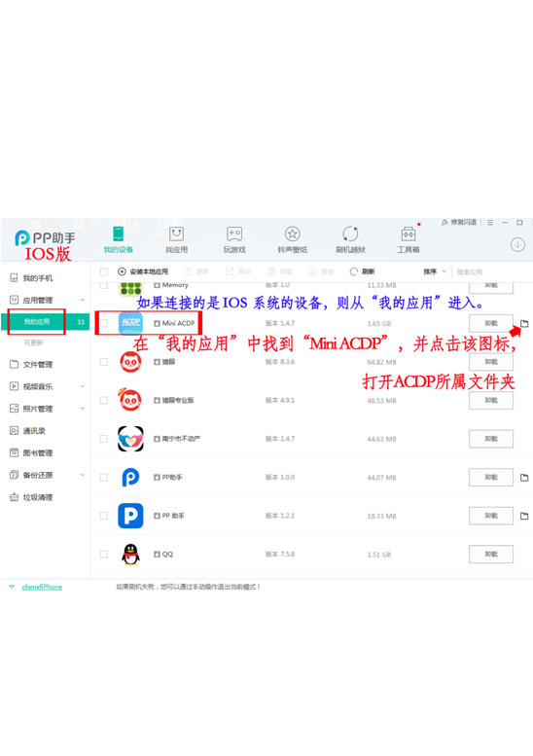
Task: Open the 我的设备 tab
Action: [118, 239]
